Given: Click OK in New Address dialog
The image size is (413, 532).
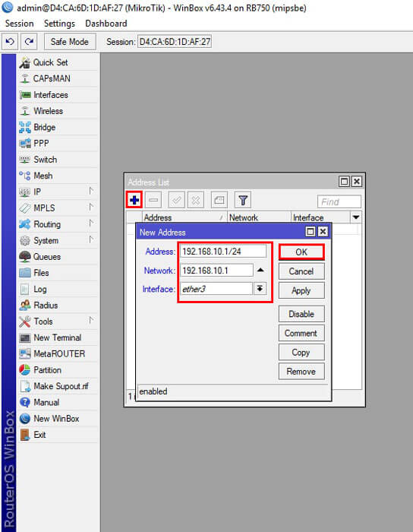Looking at the screenshot, I should 301,252.
